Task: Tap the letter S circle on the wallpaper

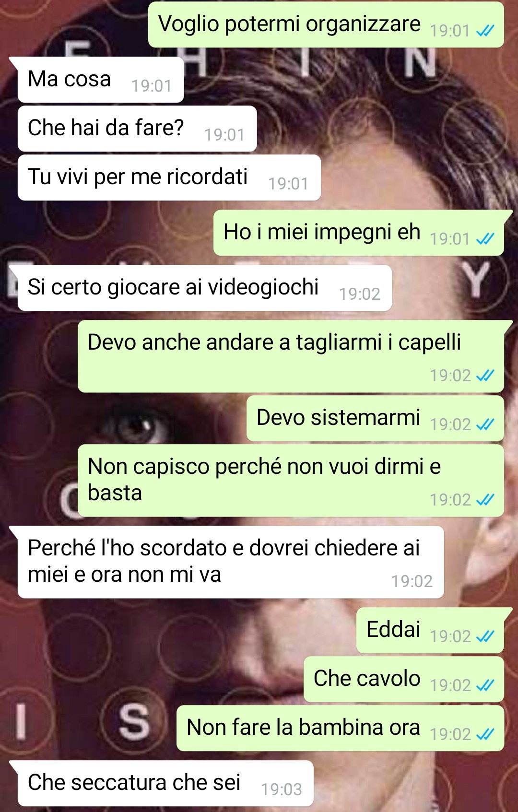Action: click(134, 722)
